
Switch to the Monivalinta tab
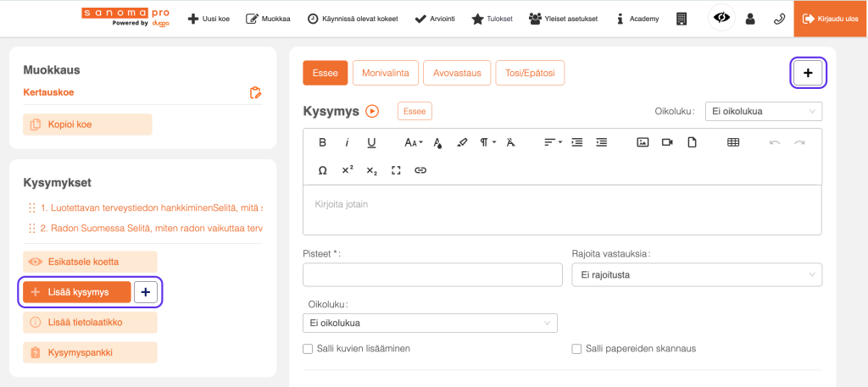coord(385,73)
